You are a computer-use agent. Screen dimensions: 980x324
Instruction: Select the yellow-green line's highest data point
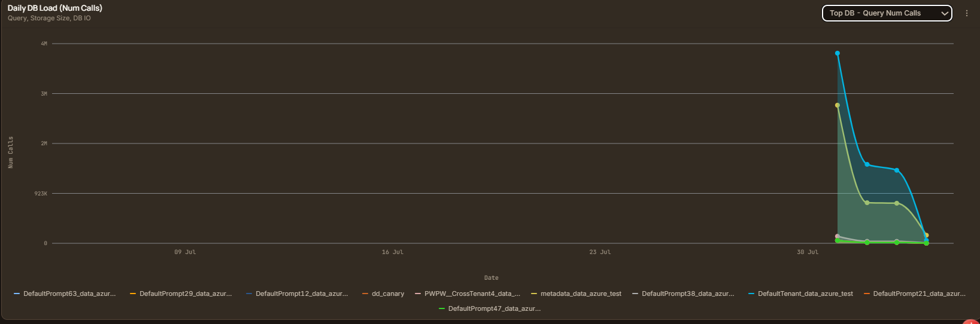pyautogui.click(x=838, y=105)
